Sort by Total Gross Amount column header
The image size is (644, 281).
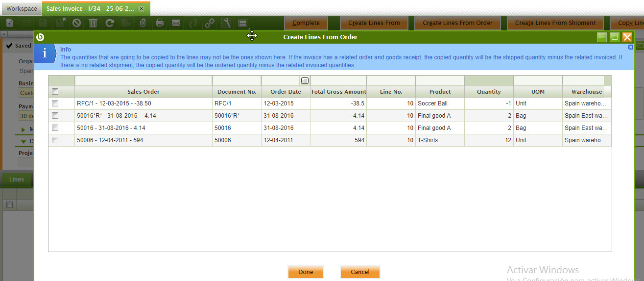pyautogui.click(x=338, y=92)
